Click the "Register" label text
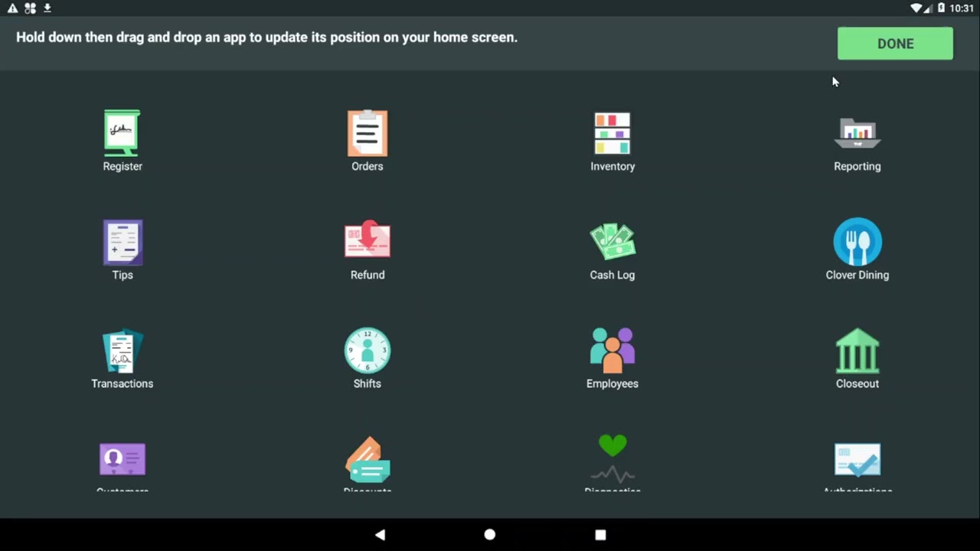Screen dimensions: 980x551 (122, 166)
